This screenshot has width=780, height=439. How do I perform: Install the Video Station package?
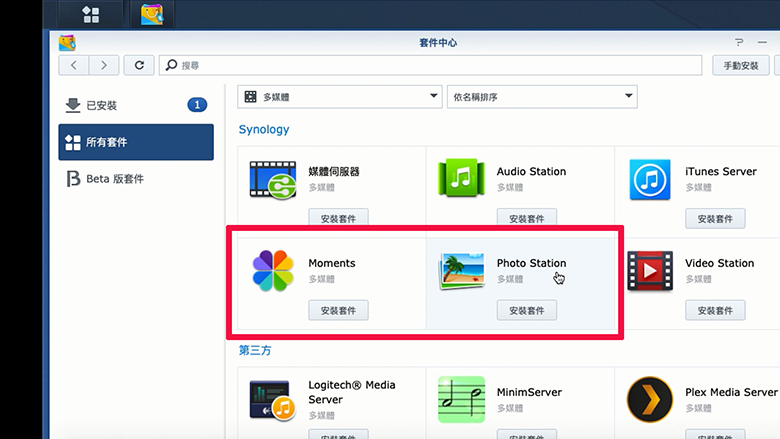pyautogui.click(x=715, y=310)
